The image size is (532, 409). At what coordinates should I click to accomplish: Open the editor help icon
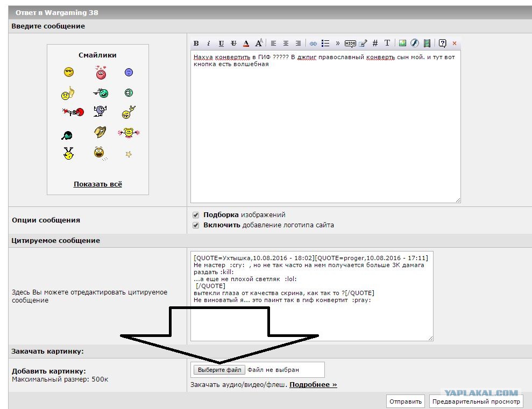pos(442,43)
